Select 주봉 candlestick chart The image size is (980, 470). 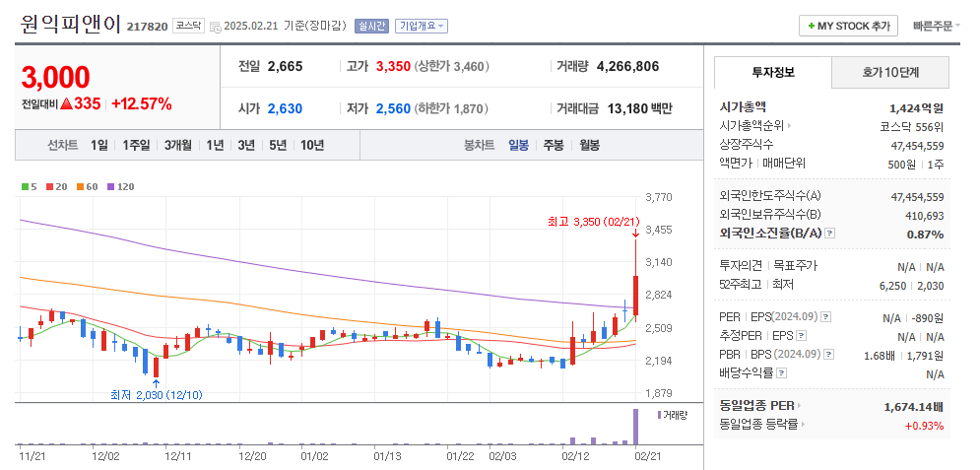point(554,145)
